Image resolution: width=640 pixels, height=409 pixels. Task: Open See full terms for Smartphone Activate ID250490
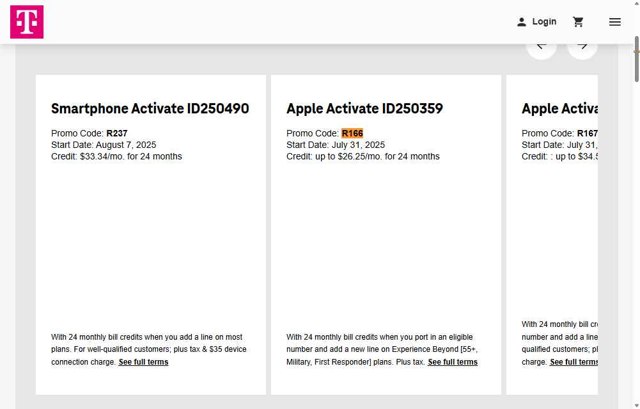tap(143, 362)
